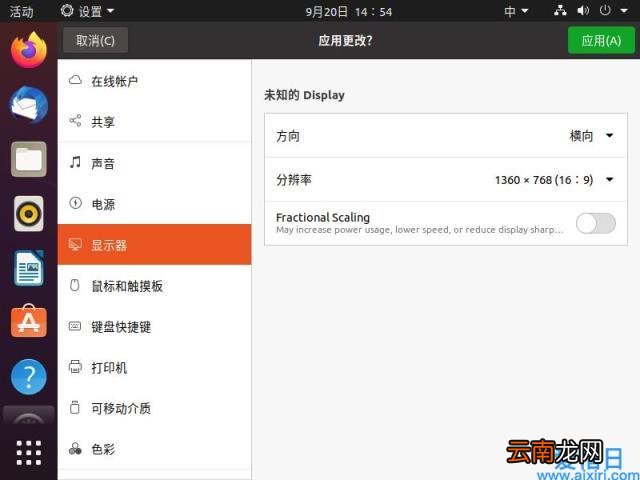Image resolution: width=640 pixels, height=480 pixels.
Task: Open the clock 9月20日 14:54 calendar
Action: coord(349,11)
